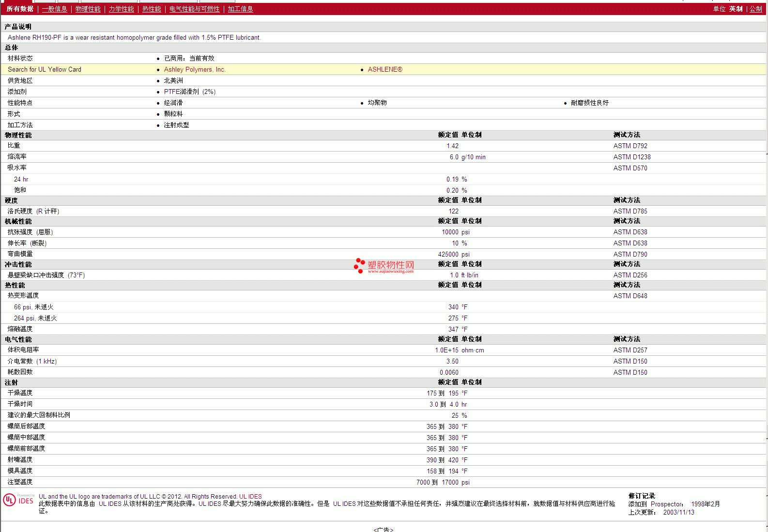Screen dimensions: 768x532
Task: Click the 66 psi, 未退火 row label
Action: pyautogui.click(x=33, y=307)
